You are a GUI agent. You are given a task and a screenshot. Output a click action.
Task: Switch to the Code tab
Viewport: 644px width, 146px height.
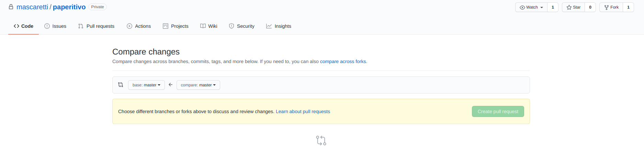[x=23, y=26]
